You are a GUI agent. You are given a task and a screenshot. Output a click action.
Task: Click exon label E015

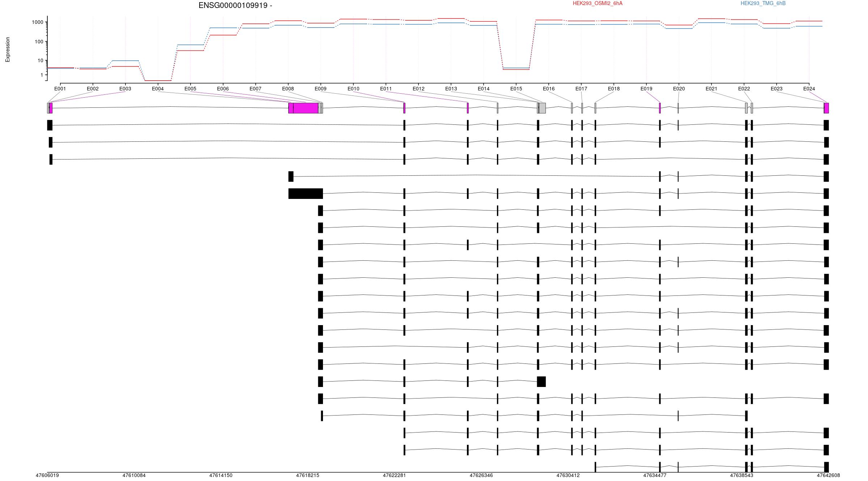click(516, 89)
